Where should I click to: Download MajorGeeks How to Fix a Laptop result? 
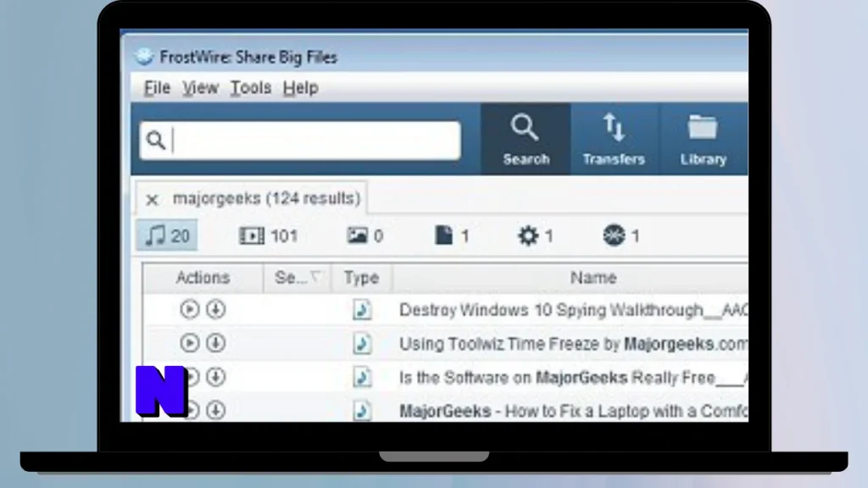[x=216, y=410]
